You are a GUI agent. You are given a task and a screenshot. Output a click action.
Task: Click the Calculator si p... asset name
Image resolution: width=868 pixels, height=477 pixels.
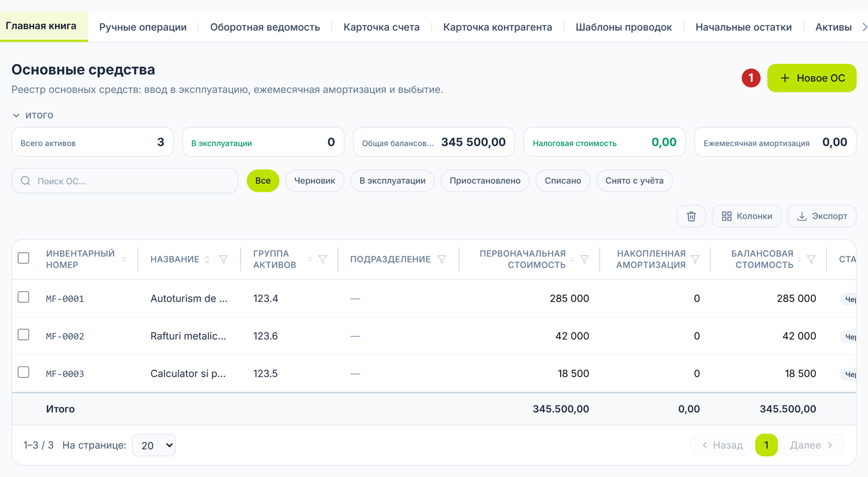pyautogui.click(x=188, y=374)
